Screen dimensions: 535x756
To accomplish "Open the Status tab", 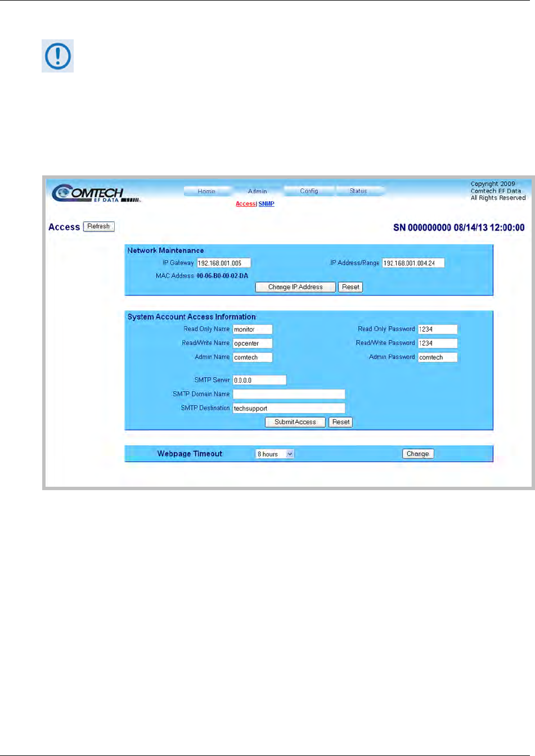I will pos(358,191).
